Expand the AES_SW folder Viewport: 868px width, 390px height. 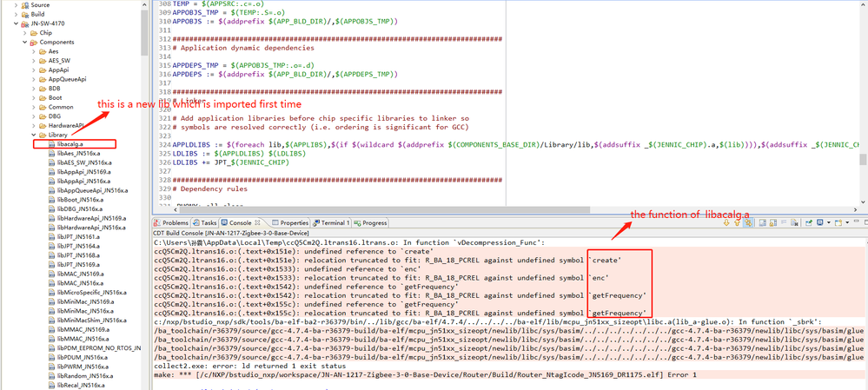click(x=33, y=61)
